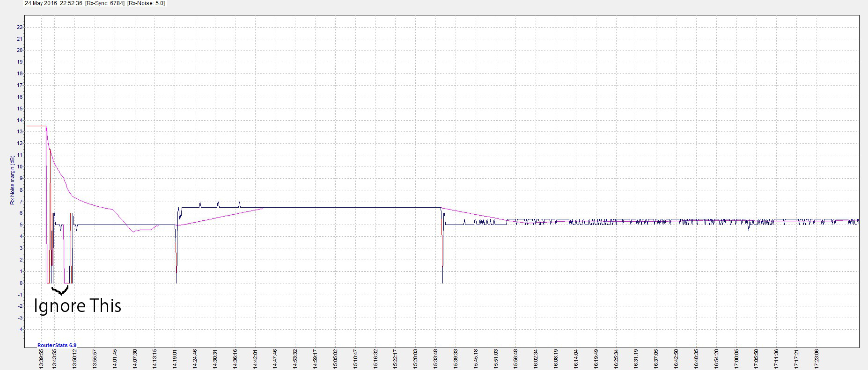
Task: Click the x-axis time label 13:50:12
Action: click(x=74, y=359)
